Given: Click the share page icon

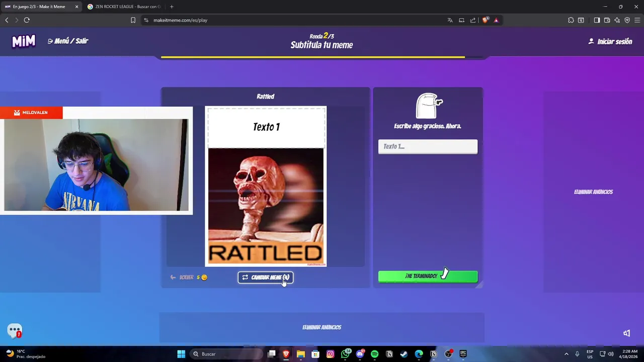Looking at the screenshot, I should [473, 20].
